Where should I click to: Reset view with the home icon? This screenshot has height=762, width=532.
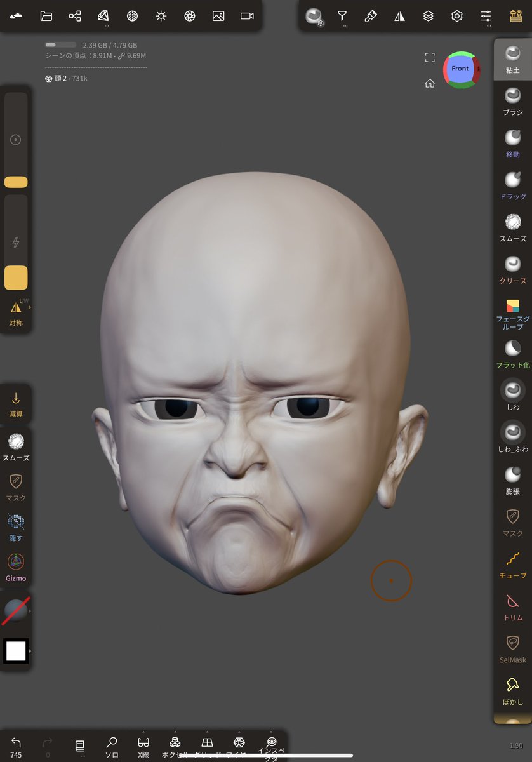click(x=430, y=83)
